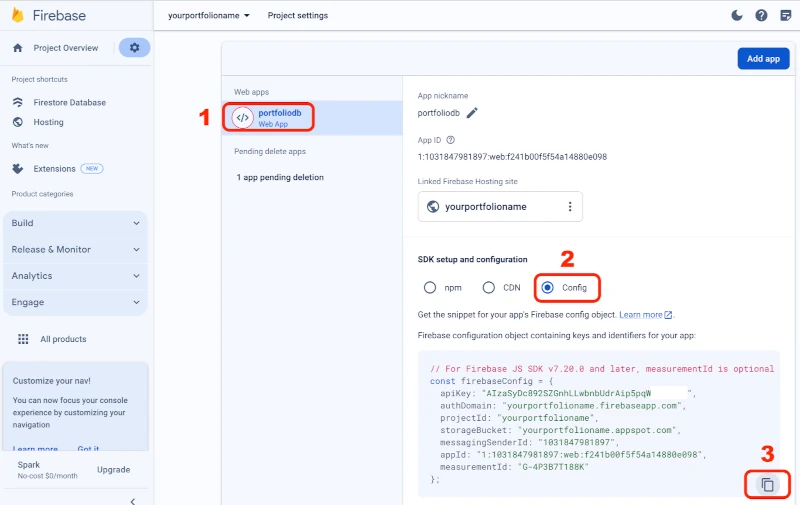Open Project Overview home icon
The height and width of the screenshot is (505, 800).
[18, 48]
